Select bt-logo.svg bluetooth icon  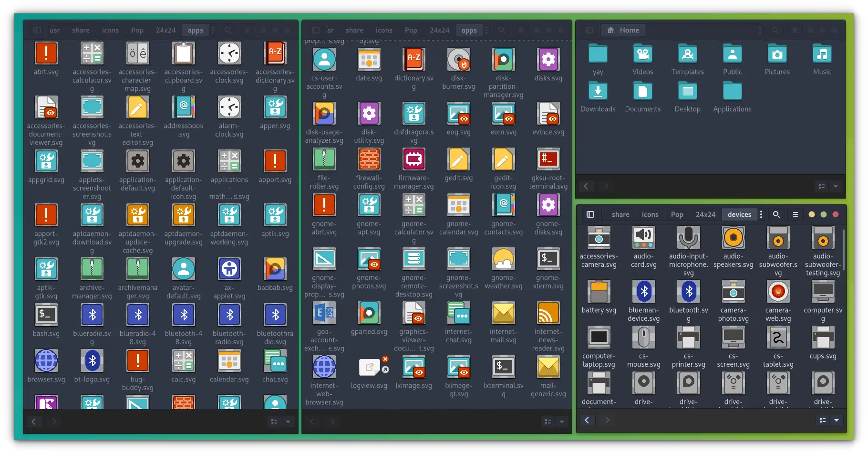92,360
